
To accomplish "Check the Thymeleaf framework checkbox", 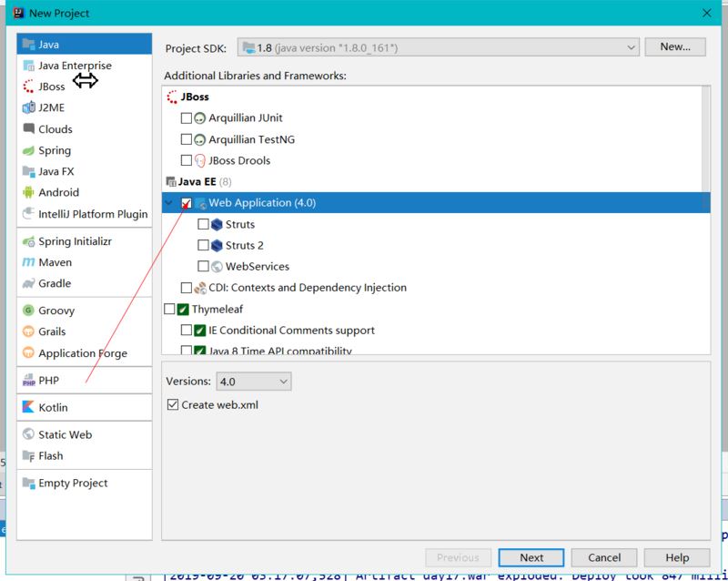I will [x=169, y=309].
